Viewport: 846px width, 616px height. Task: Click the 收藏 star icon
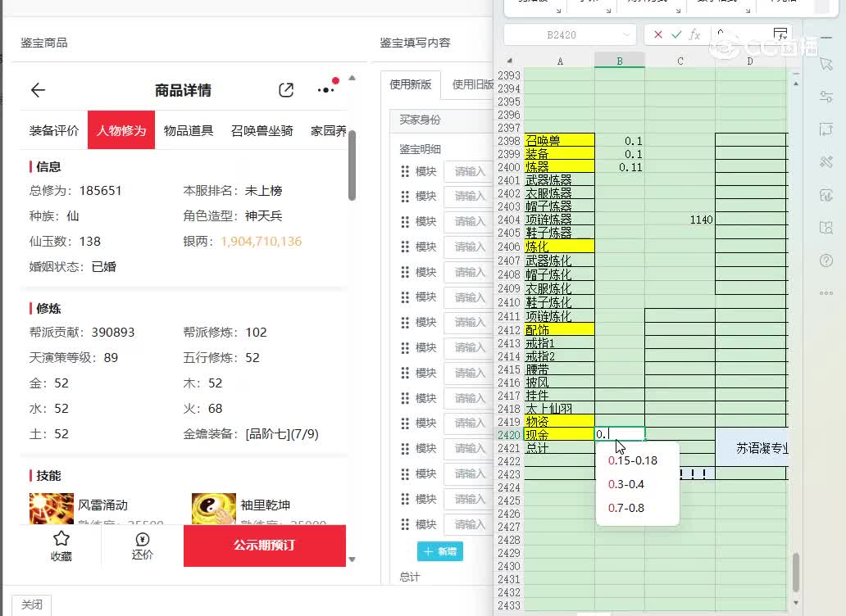point(61,539)
